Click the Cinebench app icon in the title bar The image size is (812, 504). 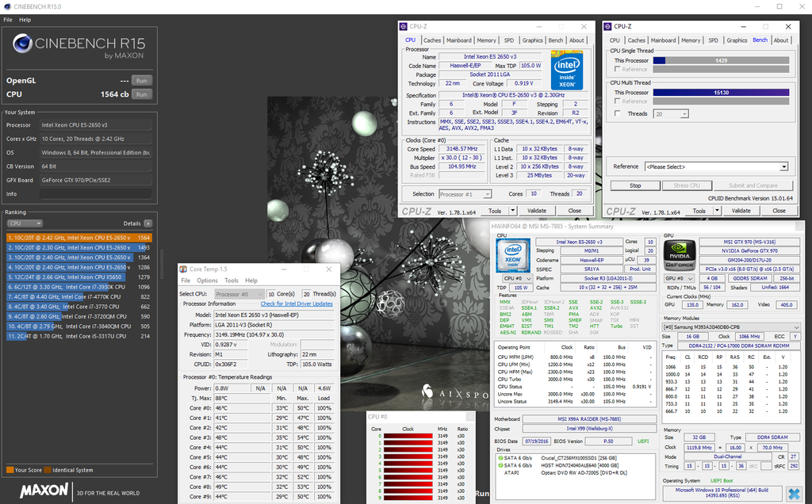(x=6, y=6)
